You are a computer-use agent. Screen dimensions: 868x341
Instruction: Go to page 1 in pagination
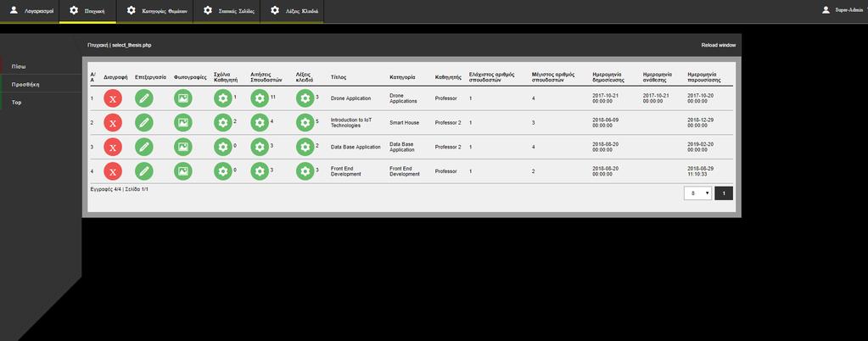tap(724, 193)
